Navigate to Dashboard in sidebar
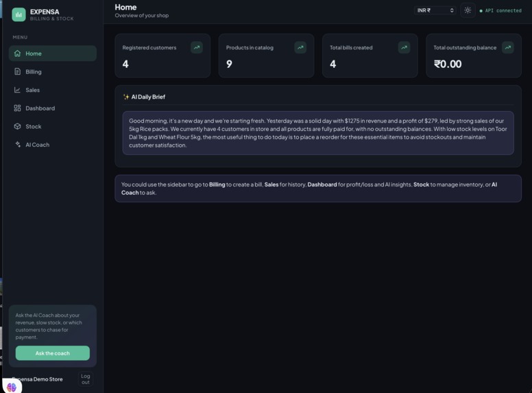 point(53,108)
